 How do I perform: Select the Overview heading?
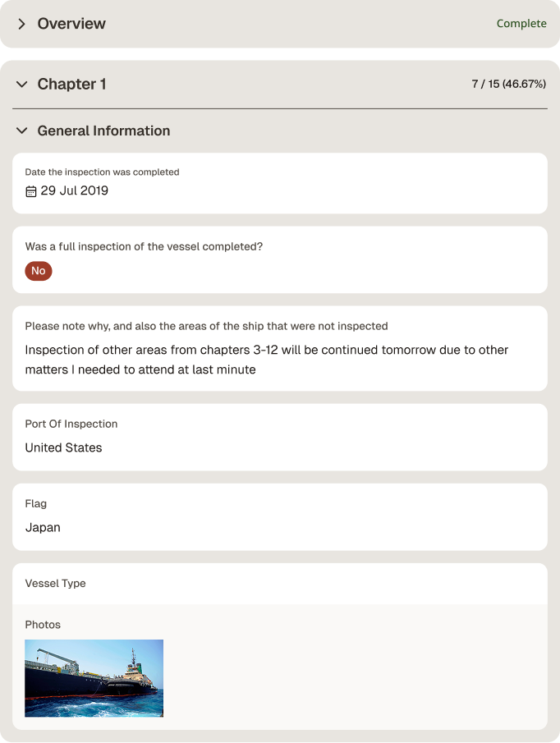coord(71,24)
